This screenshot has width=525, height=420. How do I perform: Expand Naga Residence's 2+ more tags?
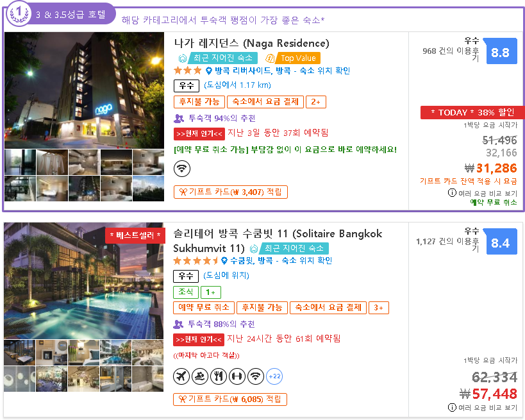316,102
